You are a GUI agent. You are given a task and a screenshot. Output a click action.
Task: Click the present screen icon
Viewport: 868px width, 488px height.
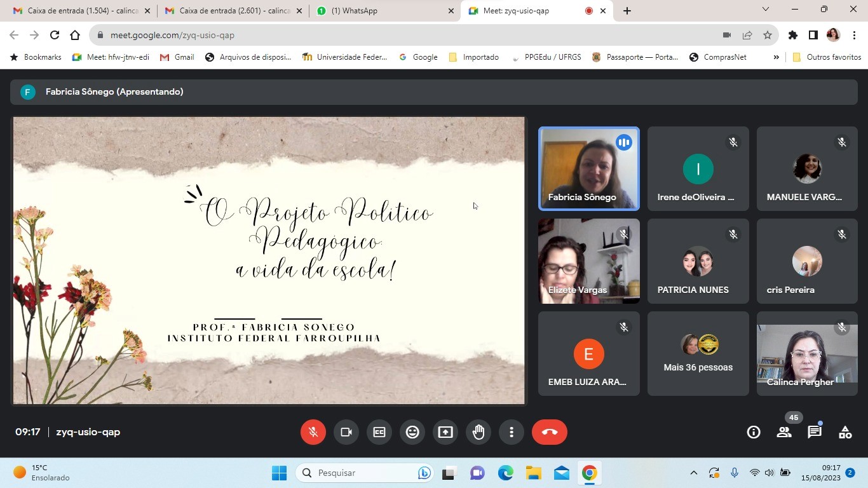[x=445, y=432]
